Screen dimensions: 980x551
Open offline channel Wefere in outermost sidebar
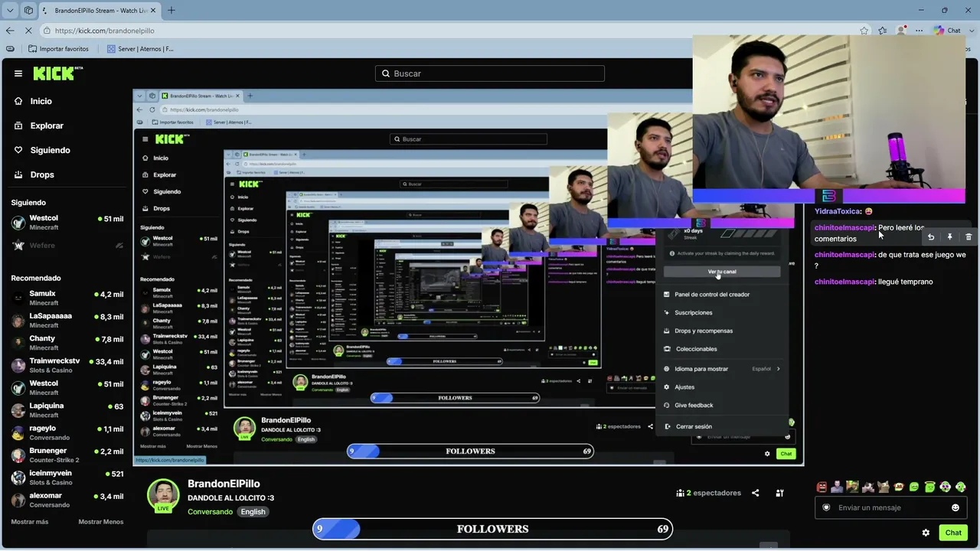click(67, 246)
